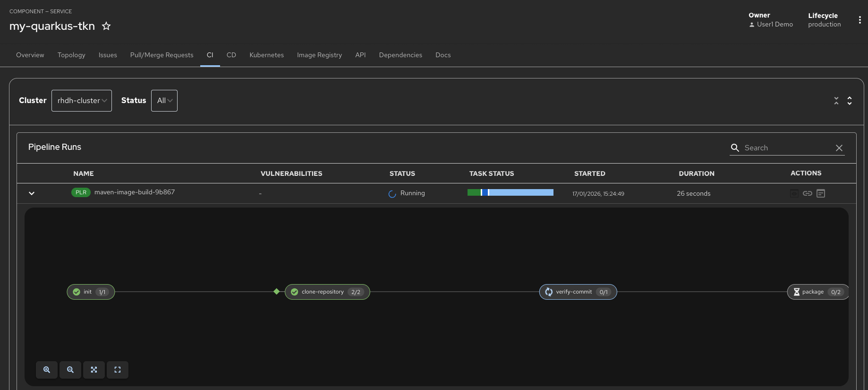Click the task status progress bar
The width and height of the screenshot is (868, 390).
pos(510,192)
